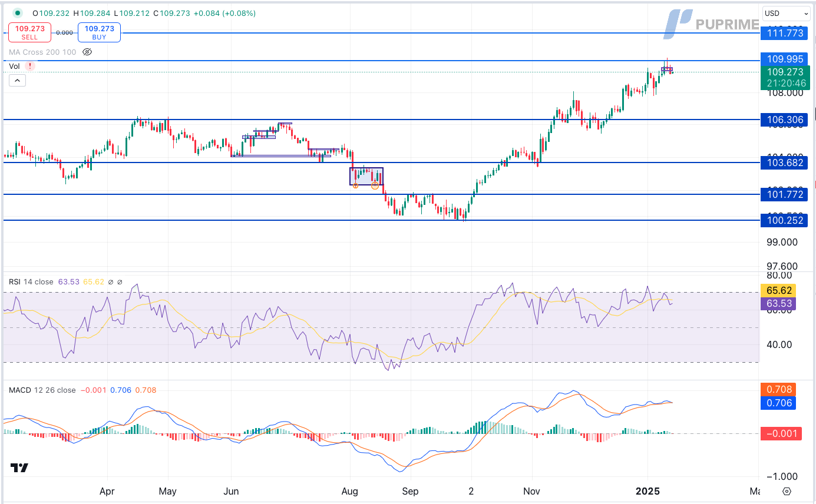816x504 pixels.
Task: Select the drawn rectangle near August
Action: [x=366, y=177]
